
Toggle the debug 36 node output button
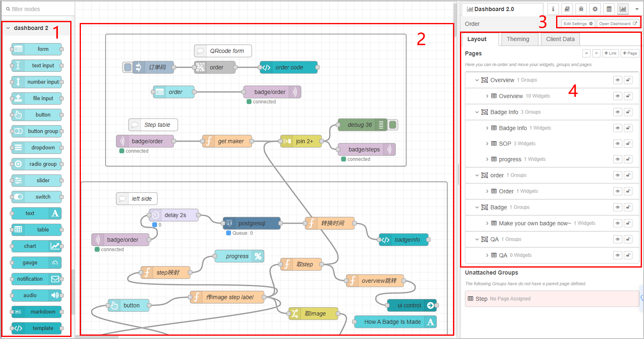(x=393, y=125)
